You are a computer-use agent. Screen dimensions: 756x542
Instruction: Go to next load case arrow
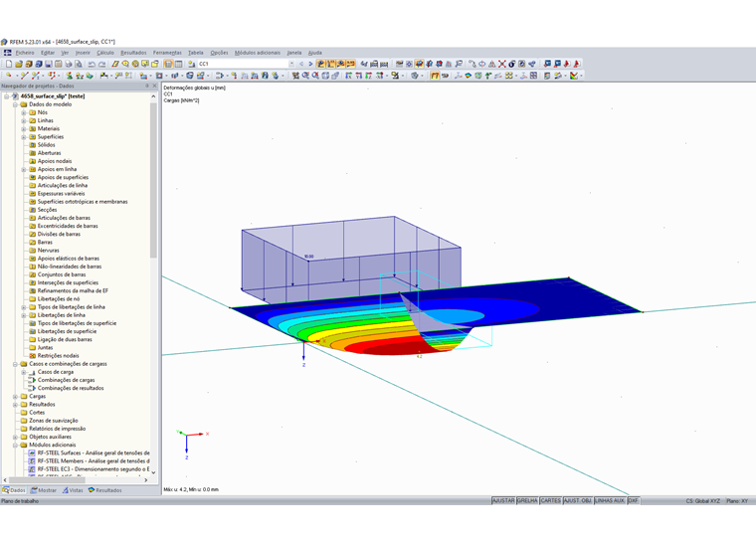(310, 64)
